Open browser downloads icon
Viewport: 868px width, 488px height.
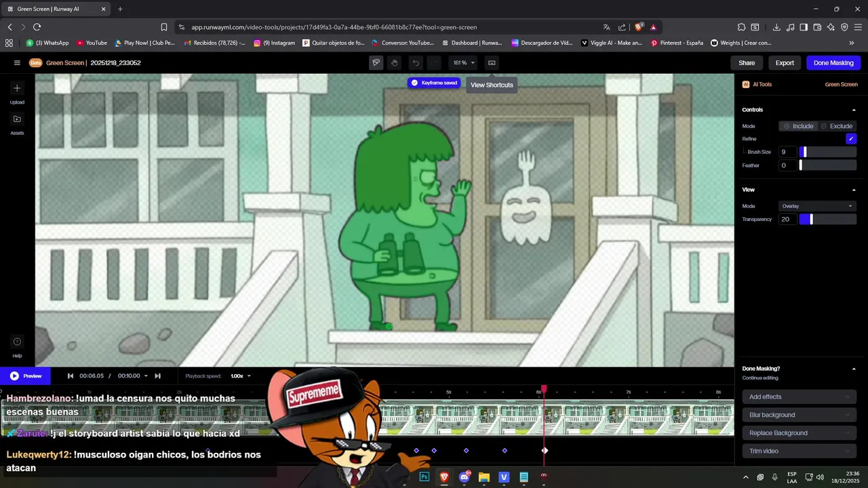tap(776, 27)
